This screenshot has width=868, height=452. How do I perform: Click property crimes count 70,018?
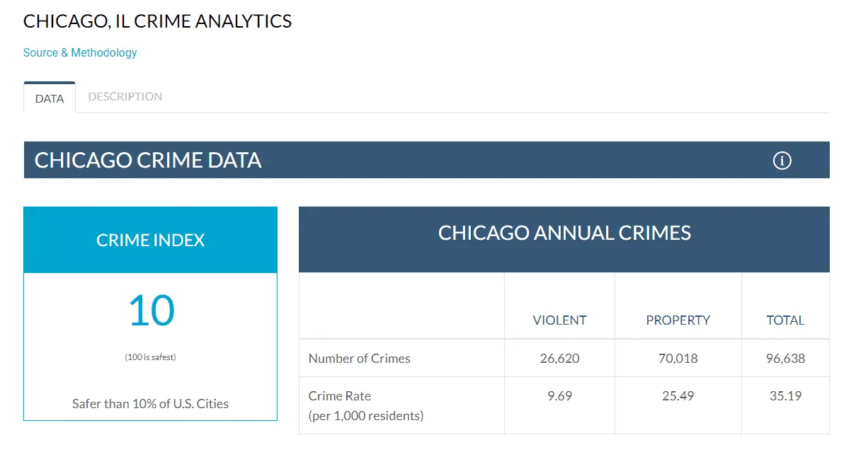click(x=678, y=359)
